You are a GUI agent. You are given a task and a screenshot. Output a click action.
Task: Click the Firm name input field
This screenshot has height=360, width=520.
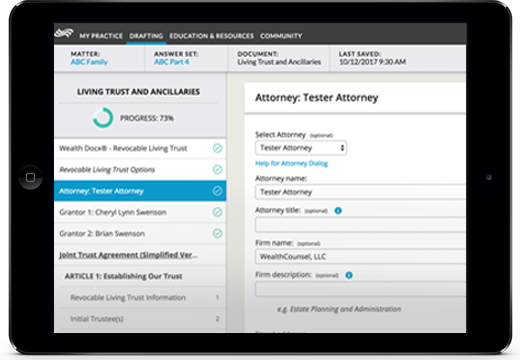pos(360,257)
